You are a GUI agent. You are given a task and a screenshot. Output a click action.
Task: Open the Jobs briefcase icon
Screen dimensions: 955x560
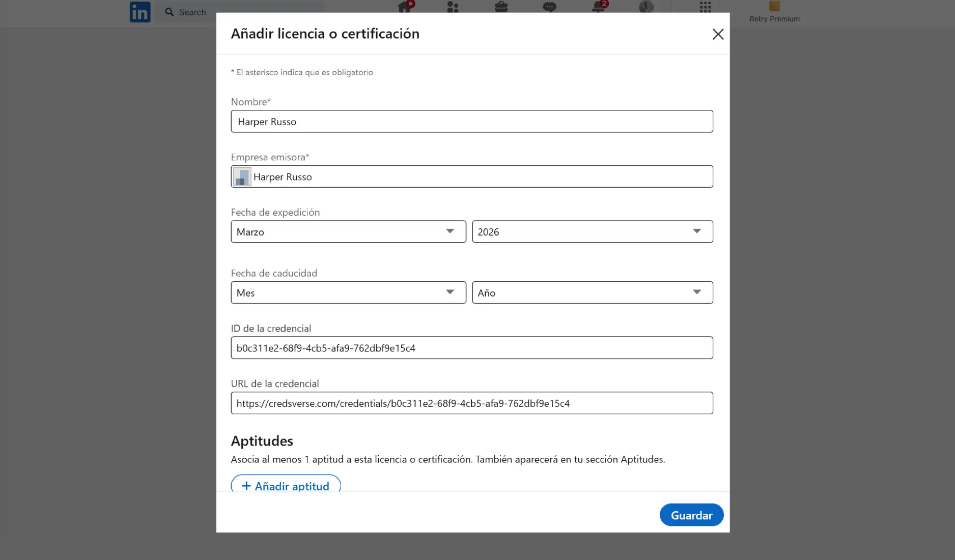pyautogui.click(x=500, y=8)
